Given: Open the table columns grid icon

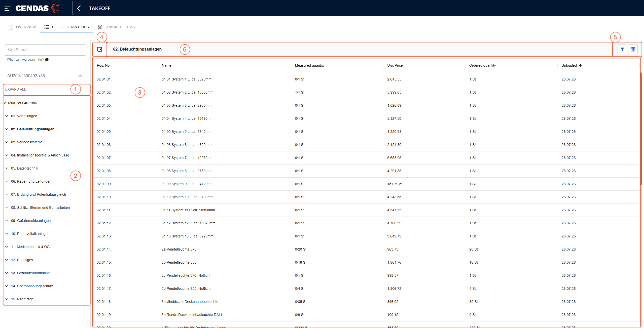Looking at the screenshot, I should point(633,49).
